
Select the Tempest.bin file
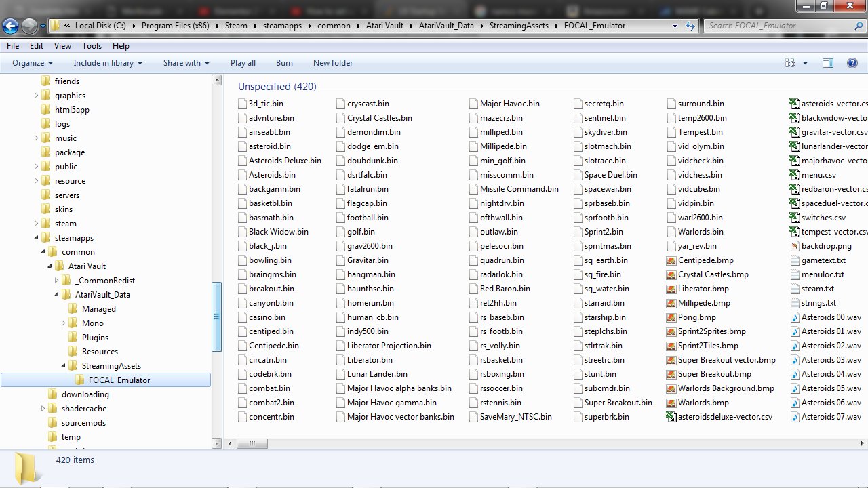[x=701, y=132]
